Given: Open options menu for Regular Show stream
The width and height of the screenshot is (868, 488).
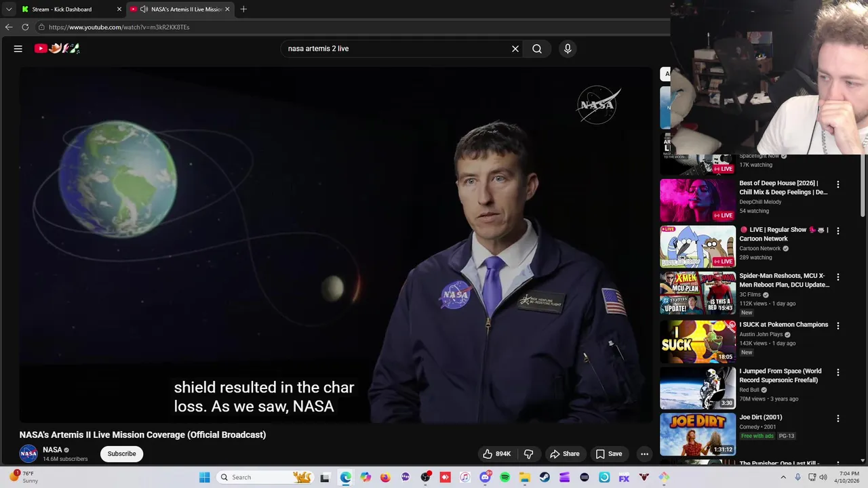Looking at the screenshot, I should tap(837, 230).
